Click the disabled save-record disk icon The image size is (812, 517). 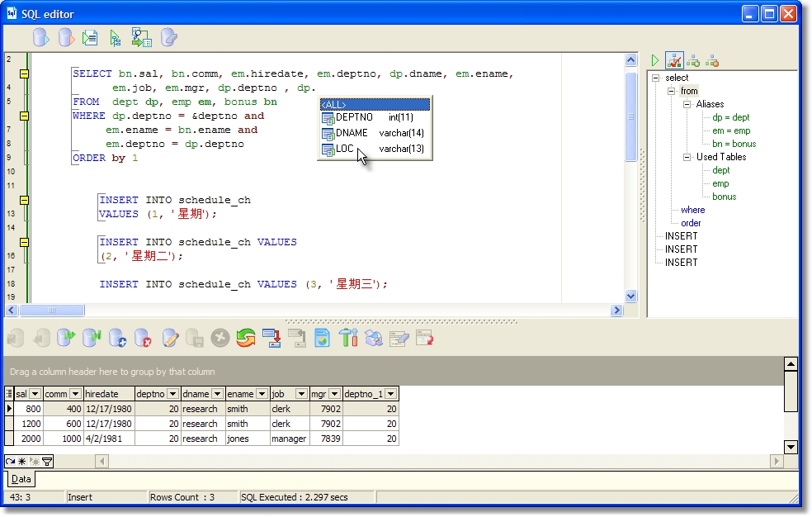tap(195, 339)
